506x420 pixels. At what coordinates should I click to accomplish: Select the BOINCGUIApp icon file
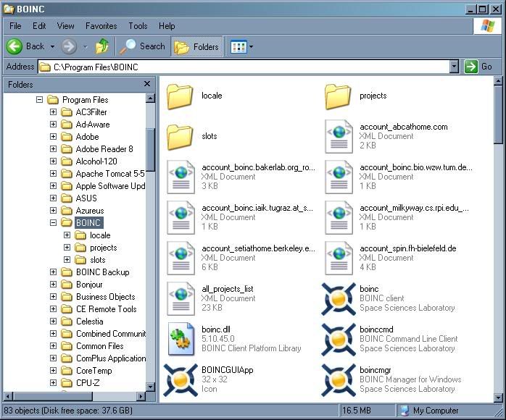[181, 380]
